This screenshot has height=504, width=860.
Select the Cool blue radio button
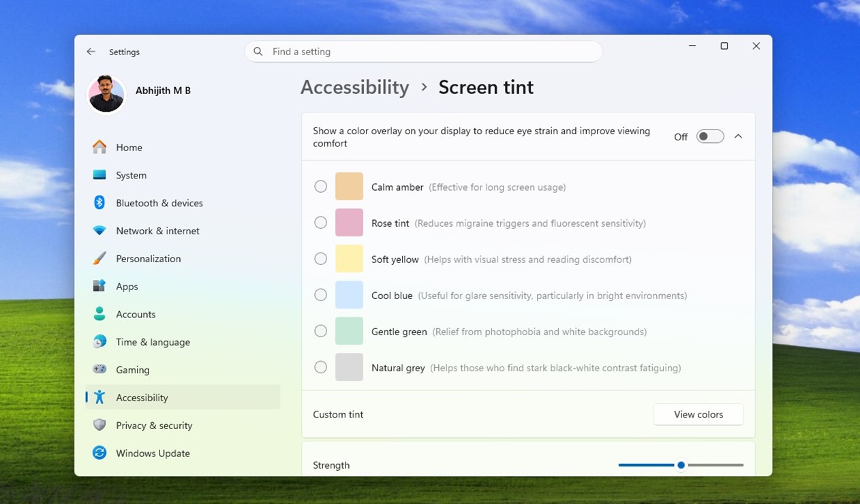320,295
